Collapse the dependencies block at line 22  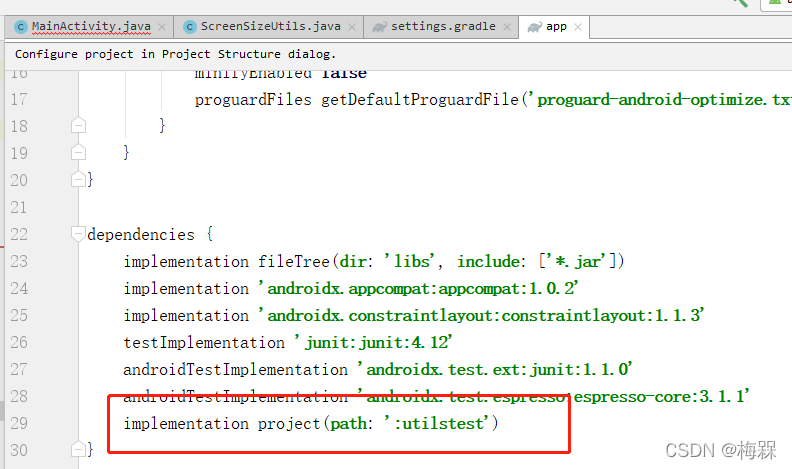point(78,234)
